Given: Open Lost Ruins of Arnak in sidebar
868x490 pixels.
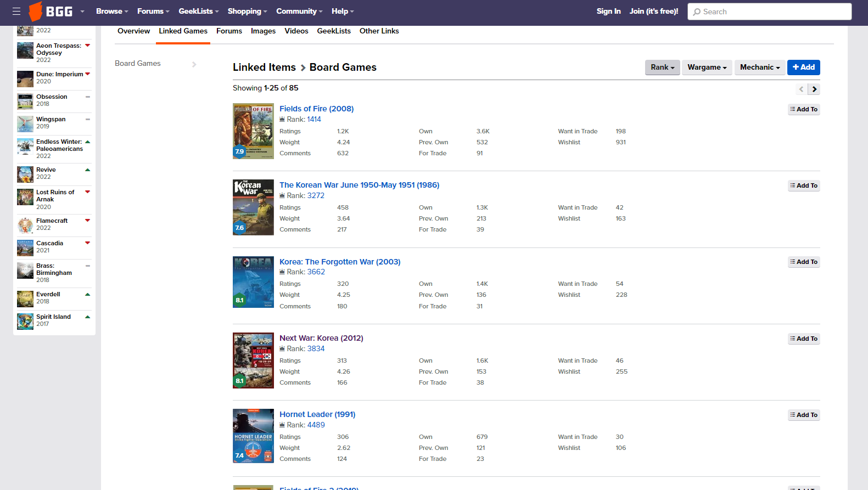Looking at the screenshot, I should [55, 196].
